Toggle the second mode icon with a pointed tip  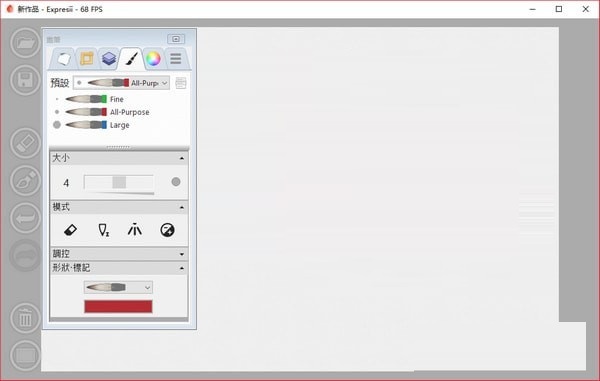point(103,230)
